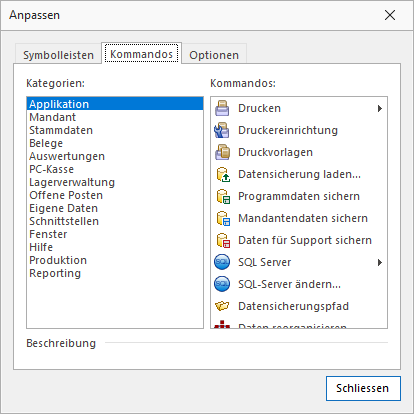This screenshot has width=414, height=414.
Task: Click the Drucken printer icon
Action: (x=222, y=108)
